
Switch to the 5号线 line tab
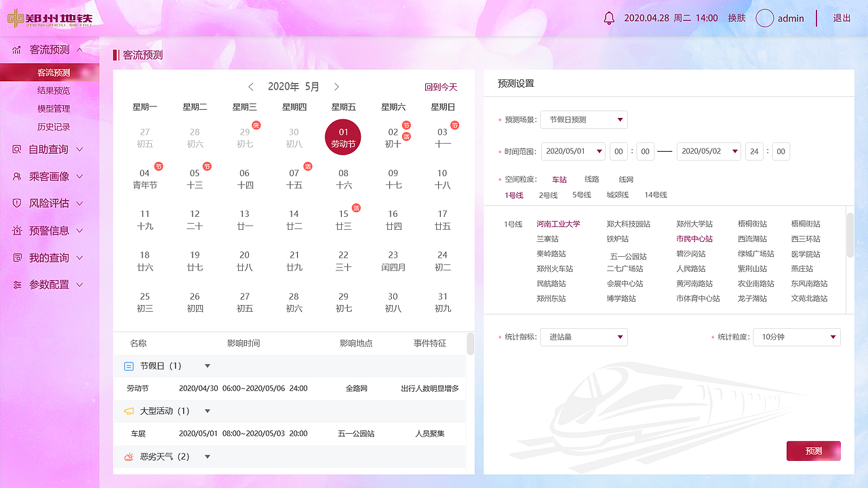pos(581,195)
